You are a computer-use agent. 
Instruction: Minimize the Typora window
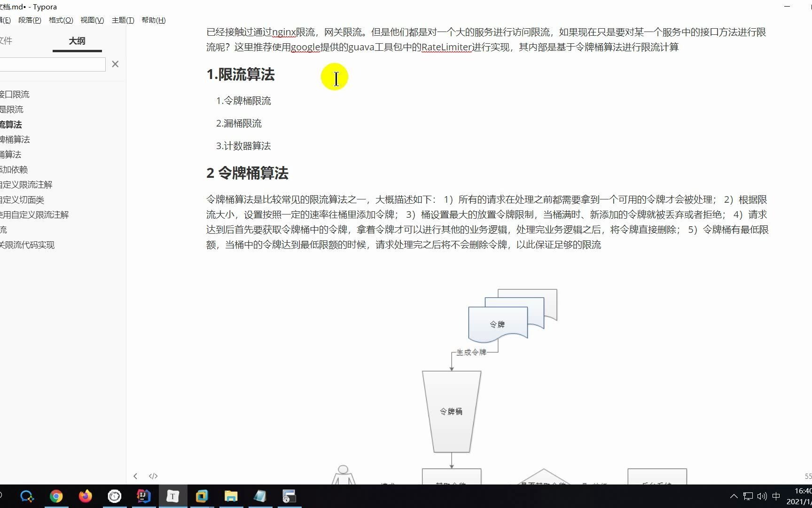(x=788, y=7)
